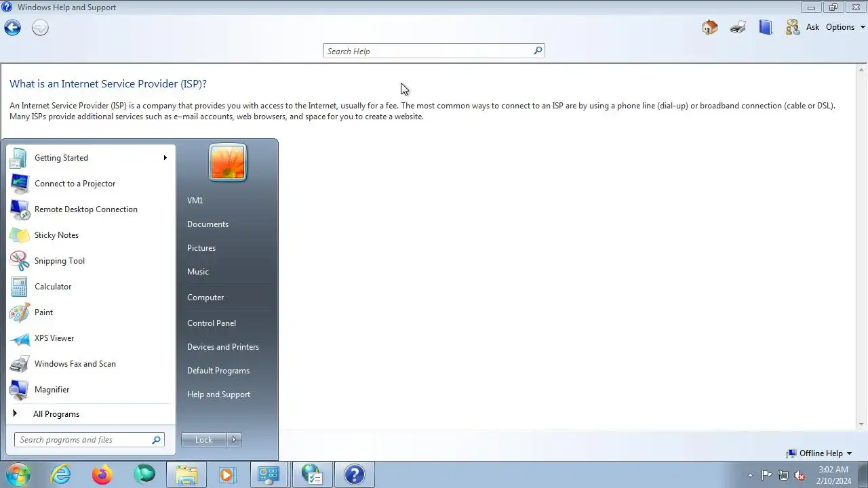Click the grayed forward arrow button
This screenshot has width=868, height=488.
40,28
